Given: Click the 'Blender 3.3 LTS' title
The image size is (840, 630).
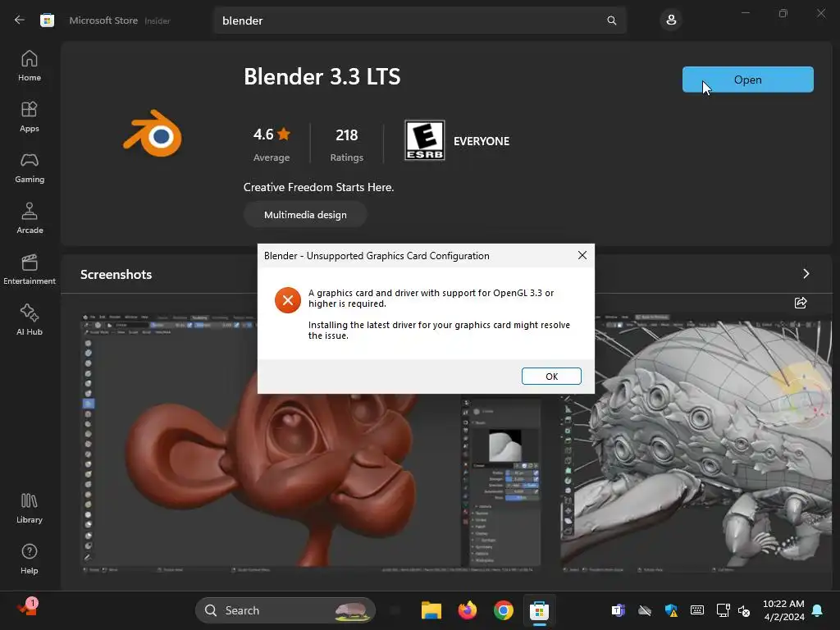Looking at the screenshot, I should tap(322, 76).
